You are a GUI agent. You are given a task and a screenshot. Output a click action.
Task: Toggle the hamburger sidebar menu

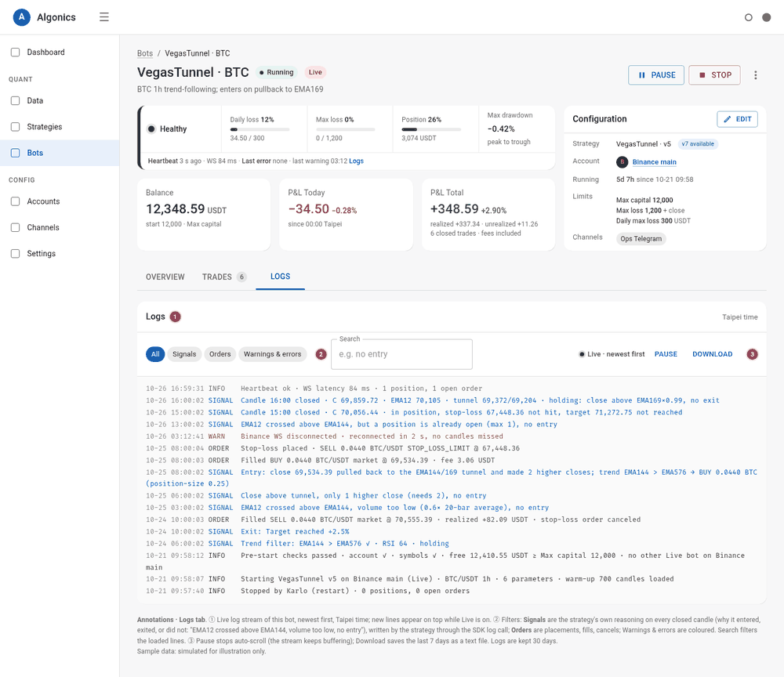click(x=104, y=17)
